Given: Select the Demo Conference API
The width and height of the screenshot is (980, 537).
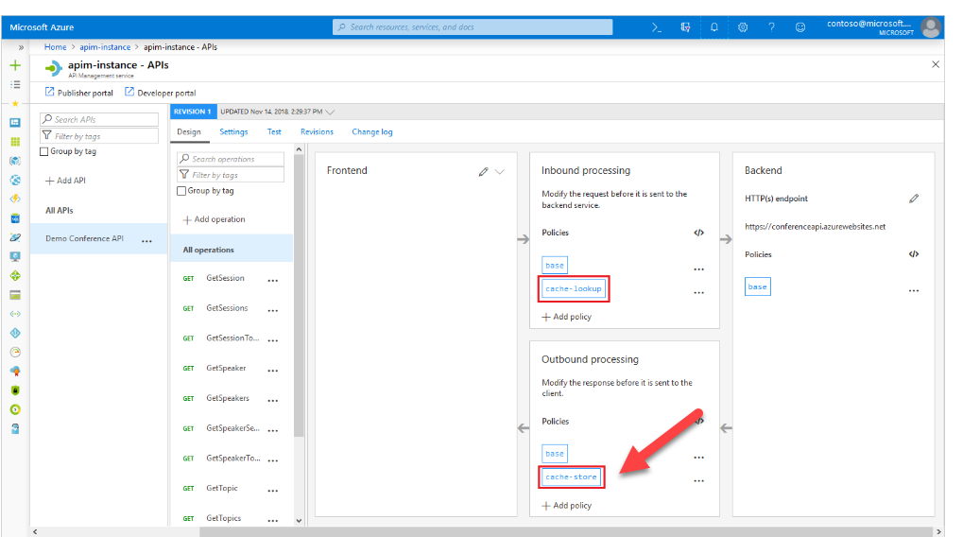Looking at the screenshot, I should (84, 239).
